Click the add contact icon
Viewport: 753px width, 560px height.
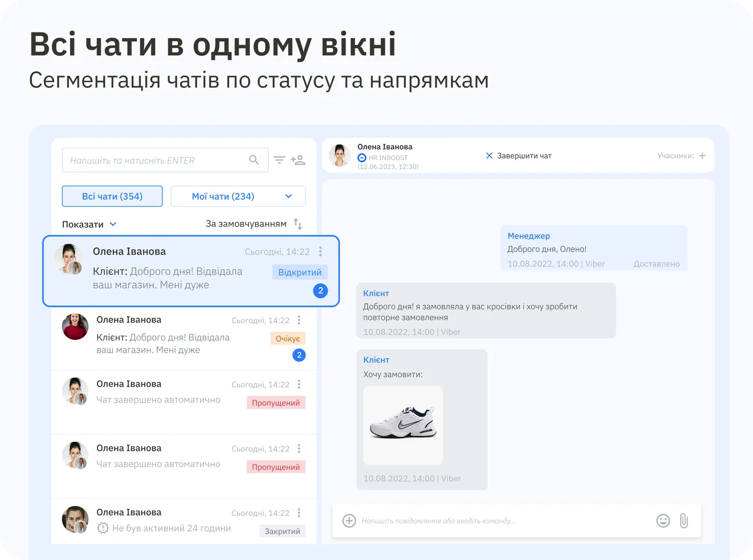click(298, 160)
